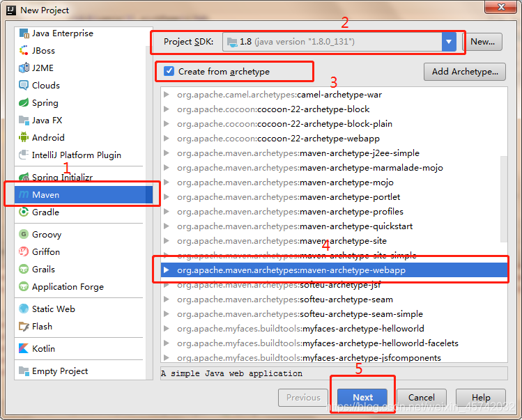Image resolution: width=522 pixels, height=420 pixels.
Task: Click the Spring leaf icon
Action: [24, 102]
